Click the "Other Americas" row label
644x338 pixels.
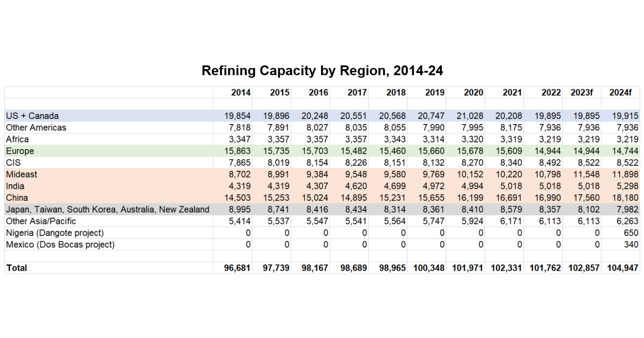click(x=36, y=128)
